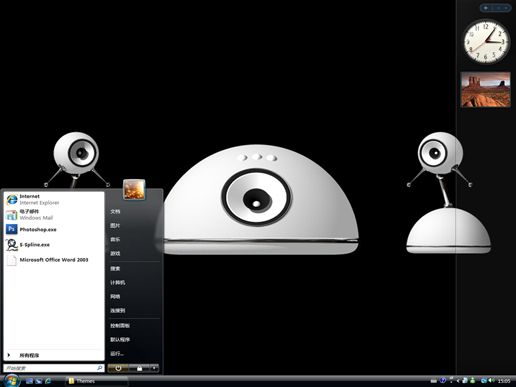Image resolution: width=516 pixels, height=387 pixels.
Task: Add a gadget using the sidebar plus button
Action: tap(486, 8)
